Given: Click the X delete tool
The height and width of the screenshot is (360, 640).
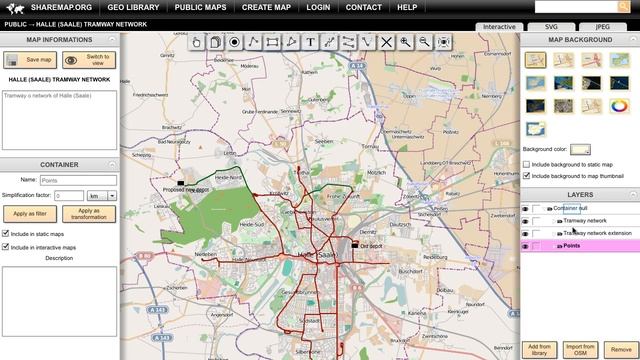Looking at the screenshot, I should pos(386,42).
